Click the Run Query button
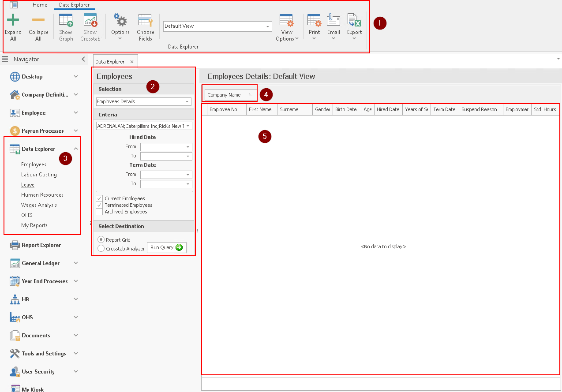This screenshot has height=392, width=562. click(x=167, y=247)
